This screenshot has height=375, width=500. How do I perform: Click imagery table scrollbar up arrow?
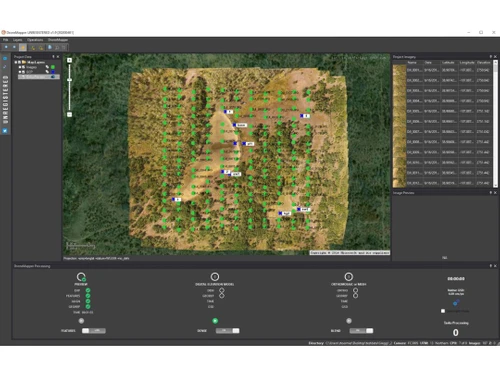[x=495, y=62]
